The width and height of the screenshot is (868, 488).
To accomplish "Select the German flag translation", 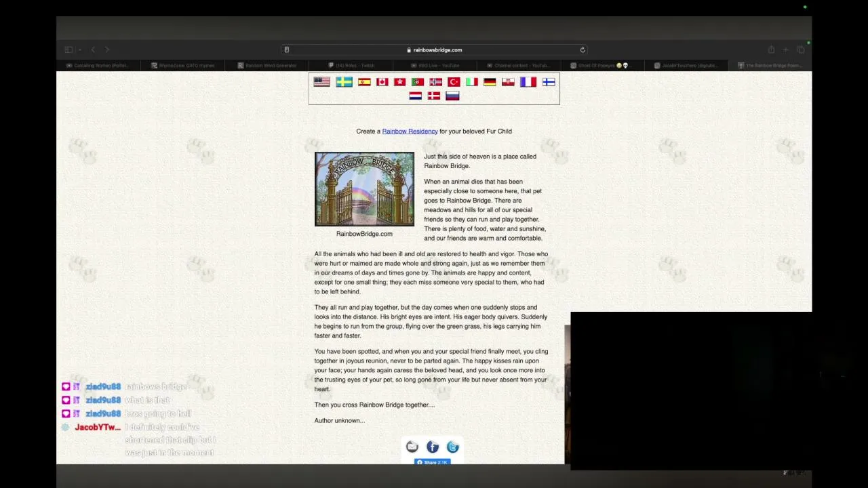I will pyautogui.click(x=490, y=82).
